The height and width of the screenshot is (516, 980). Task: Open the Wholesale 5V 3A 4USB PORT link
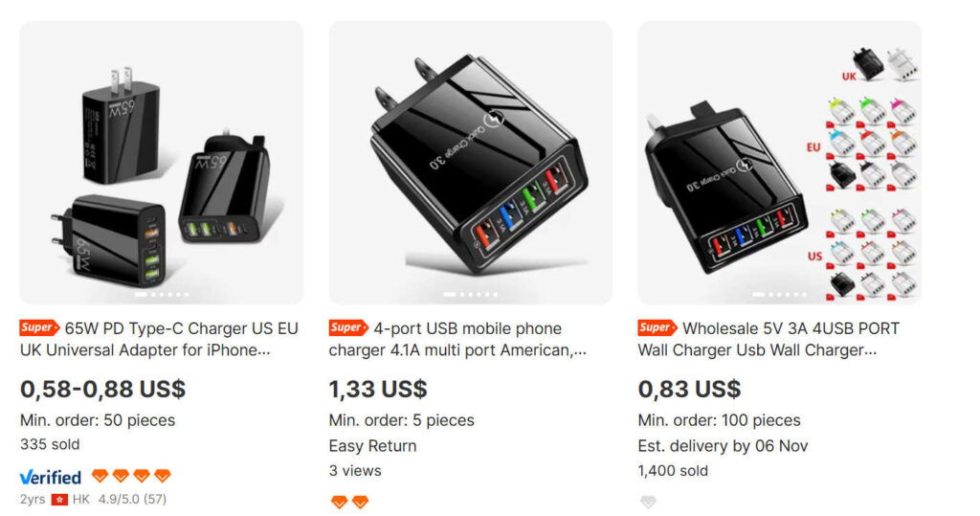[x=768, y=339]
